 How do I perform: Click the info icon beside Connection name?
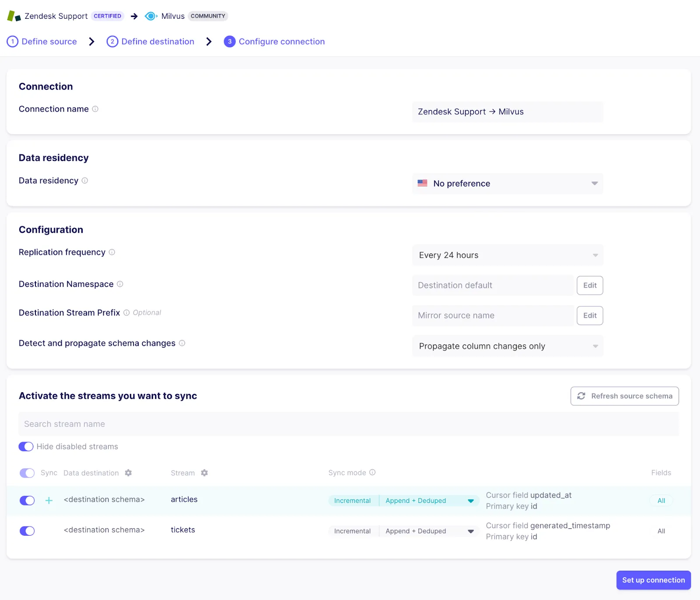tap(95, 109)
